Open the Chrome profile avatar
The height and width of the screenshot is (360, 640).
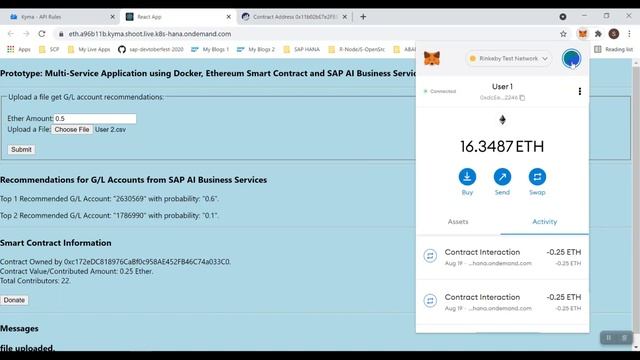point(613,34)
